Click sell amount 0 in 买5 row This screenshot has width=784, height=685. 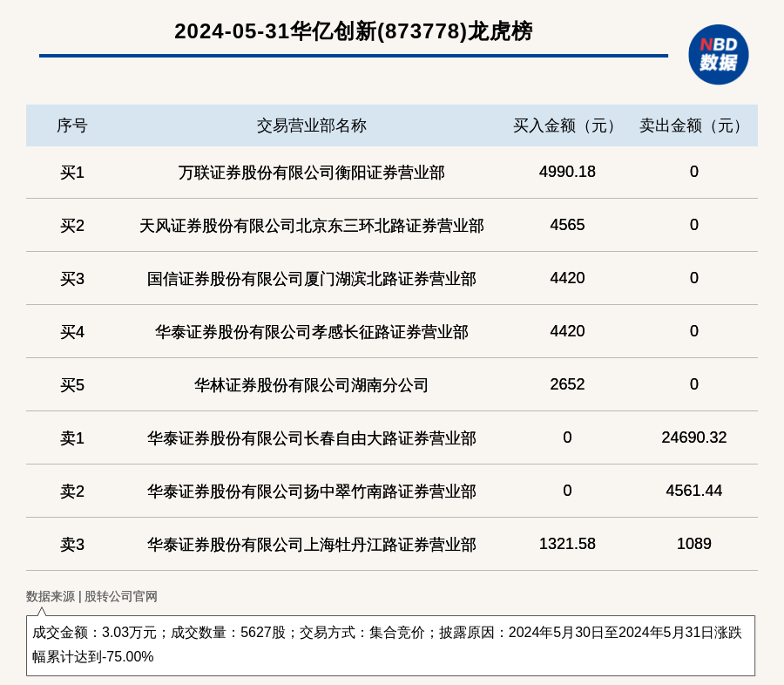click(x=694, y=384)
